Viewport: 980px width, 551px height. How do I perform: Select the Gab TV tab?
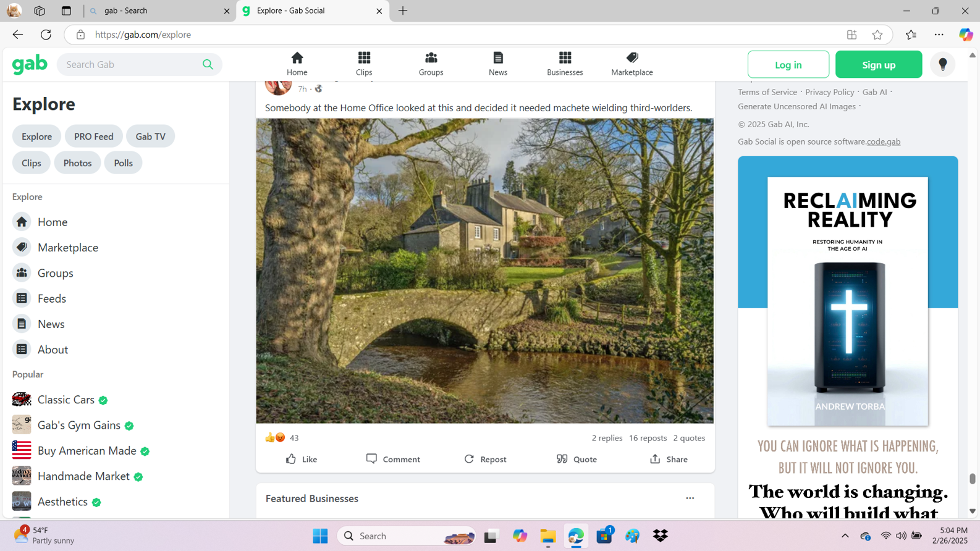(x=151, y=137)
